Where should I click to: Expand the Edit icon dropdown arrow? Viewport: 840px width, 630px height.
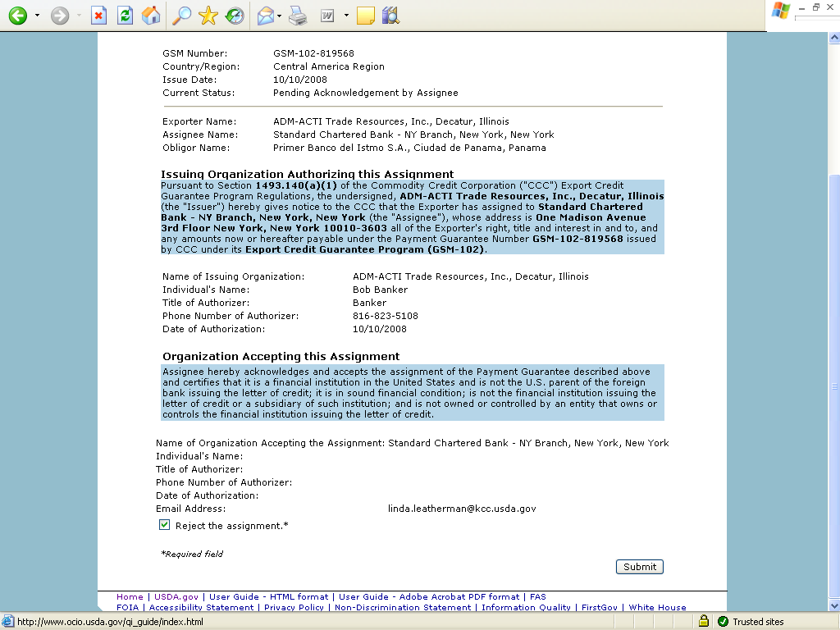click(346, 16)
